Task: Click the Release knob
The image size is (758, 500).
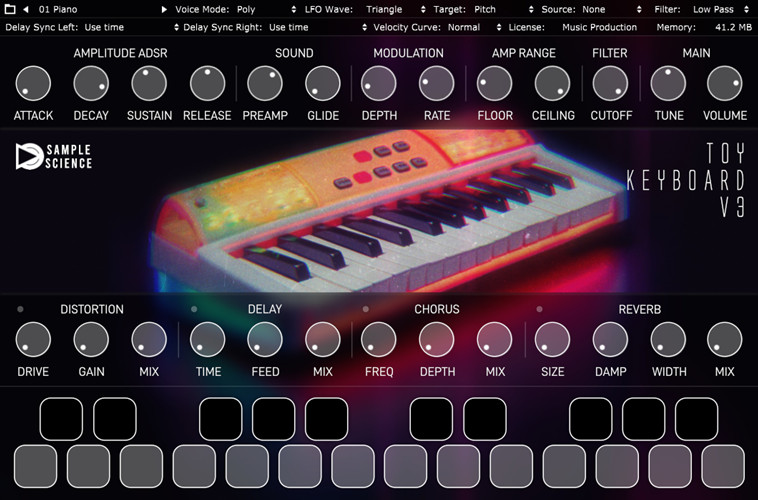Action: click(207, 84)
